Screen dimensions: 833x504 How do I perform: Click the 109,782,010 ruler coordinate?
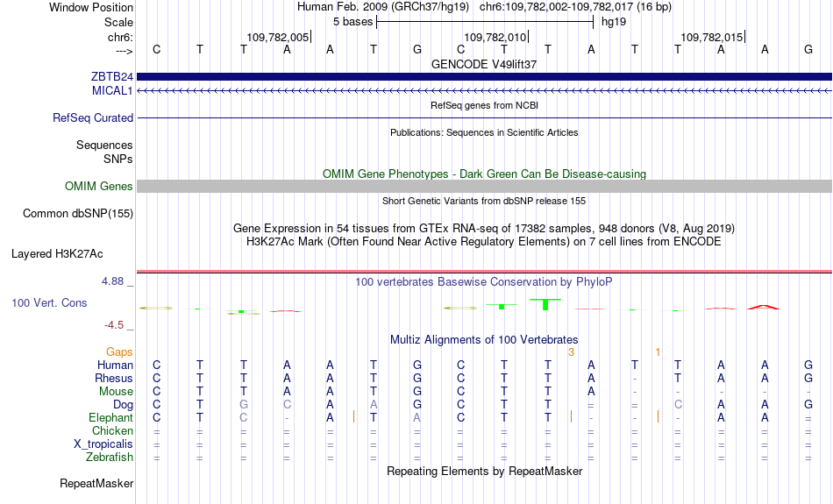coord(495,37)
